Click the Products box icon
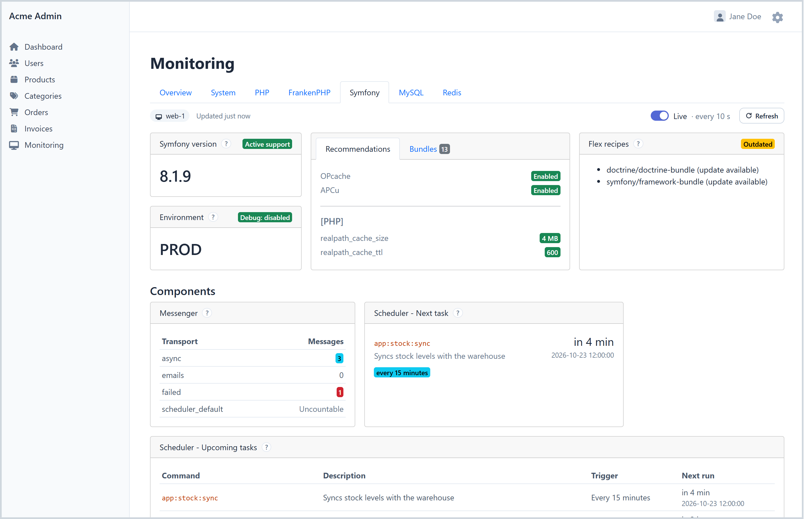812x519 pixels. [x=14, y=80]
